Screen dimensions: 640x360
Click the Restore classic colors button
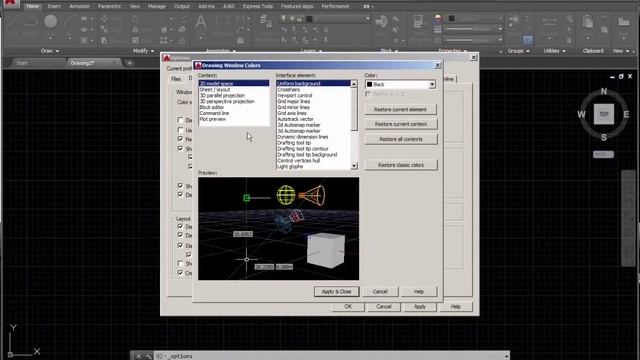(400, 165)
